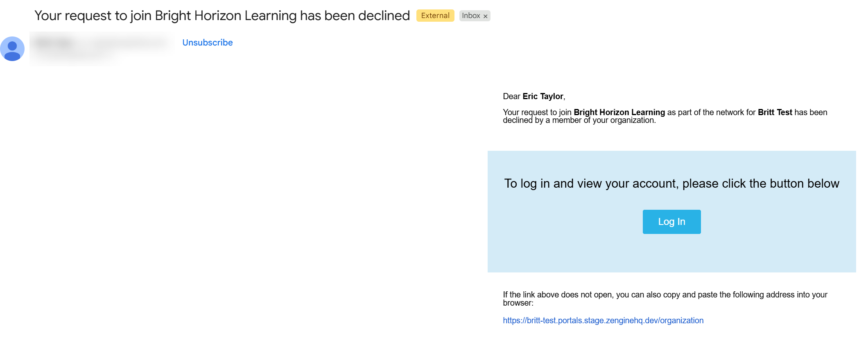Screen dimensions: 868x338
Task: Click the email subject heading text
Action: [x=222, y=16]
